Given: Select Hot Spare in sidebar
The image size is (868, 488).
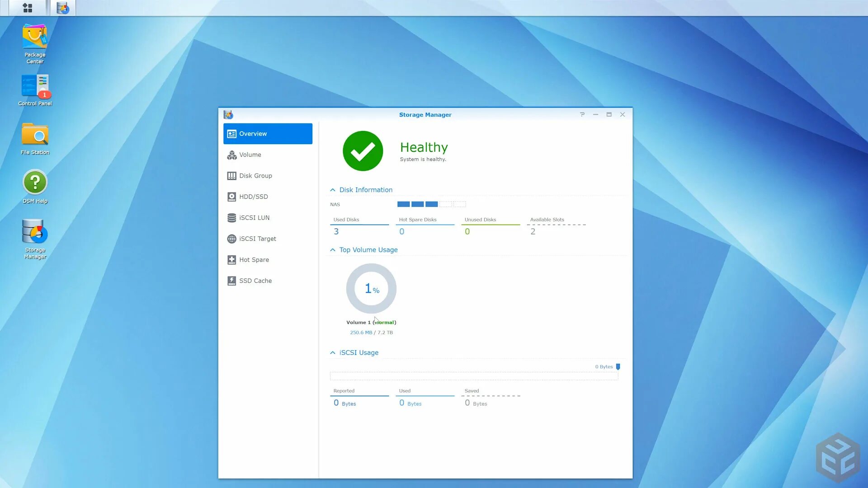Looking at the screenshot, I should pyautogui.click(x=254, y=260).
